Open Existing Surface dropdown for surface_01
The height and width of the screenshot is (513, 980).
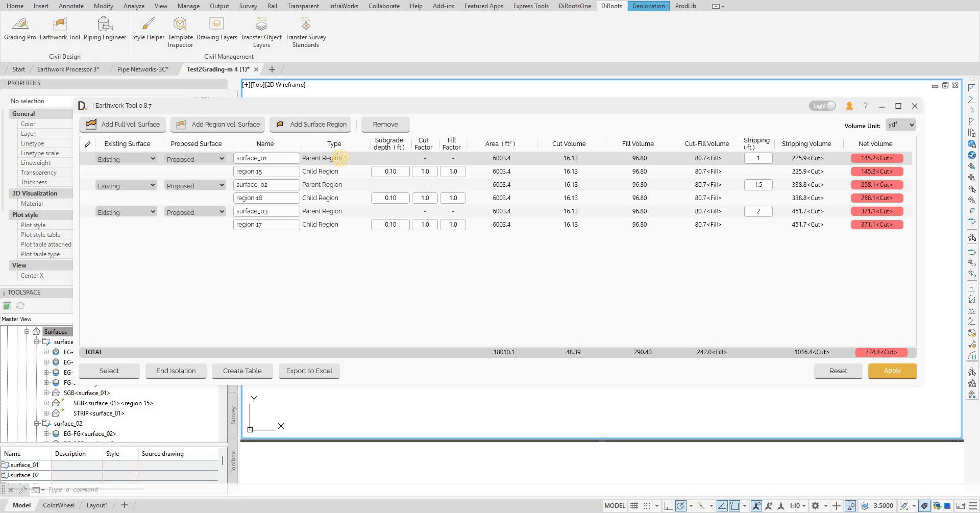tap(126, 159)
